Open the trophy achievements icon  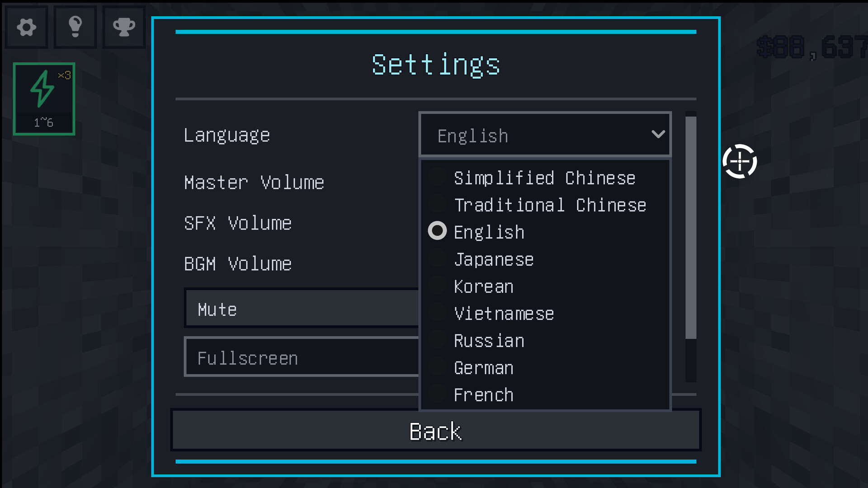coord(124,27)
